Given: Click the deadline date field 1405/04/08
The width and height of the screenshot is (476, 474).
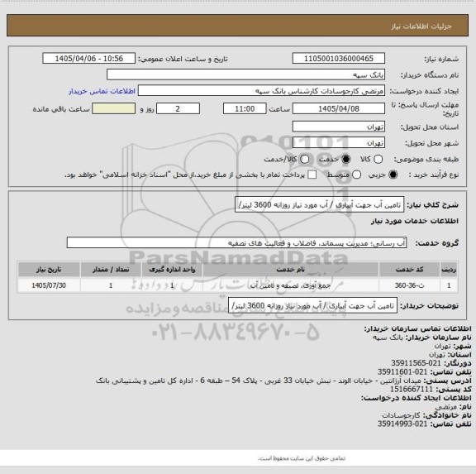Looking at the screenshot, I should point(339,108).
